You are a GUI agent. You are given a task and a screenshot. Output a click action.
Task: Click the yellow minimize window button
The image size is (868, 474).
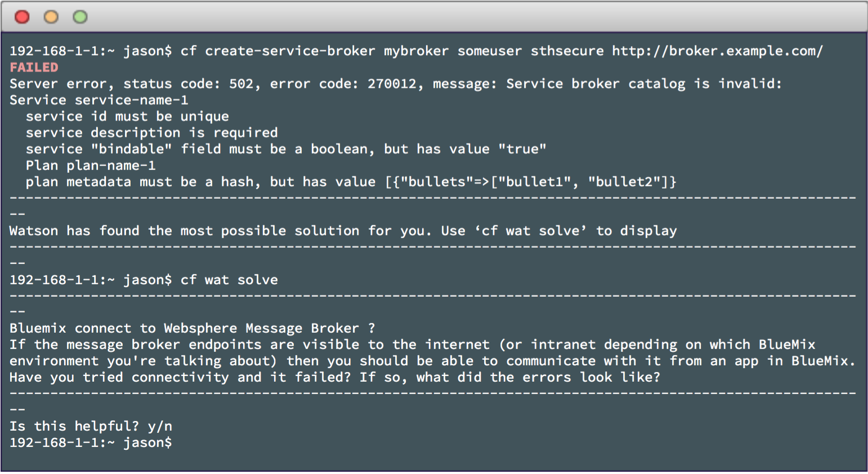[51, 17]
